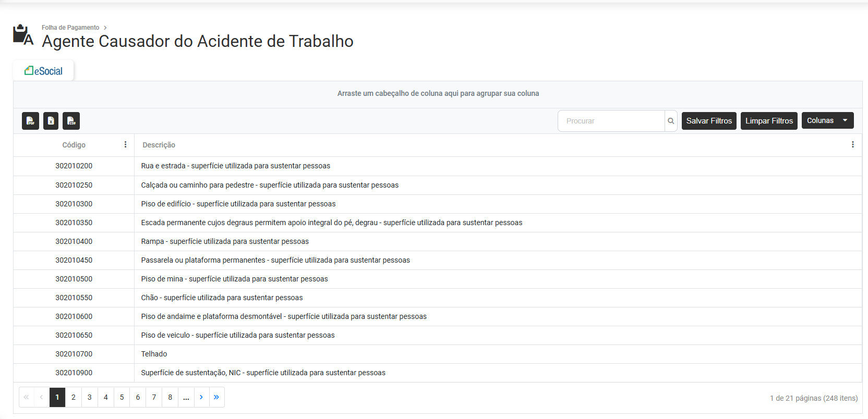Open the Colunas dropdown
The image size is (868, 419).
point(827,120)
